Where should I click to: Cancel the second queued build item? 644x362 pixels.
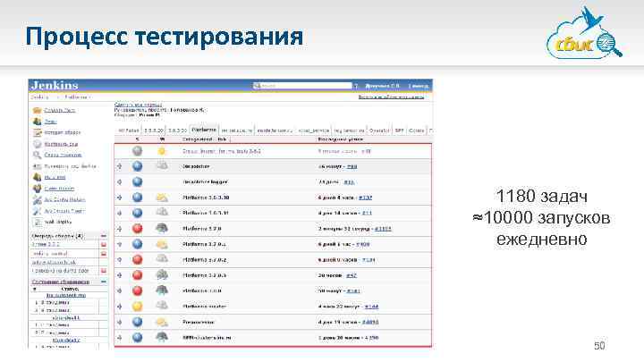coord(104,254)
